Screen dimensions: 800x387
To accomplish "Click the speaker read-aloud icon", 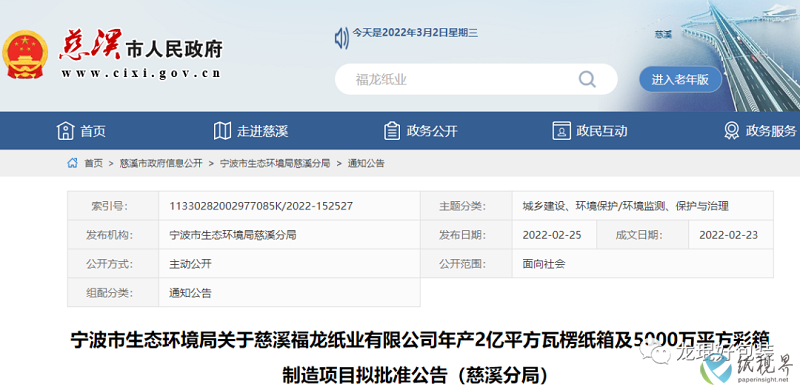I will pyautogui.click(x=341, y=38).
